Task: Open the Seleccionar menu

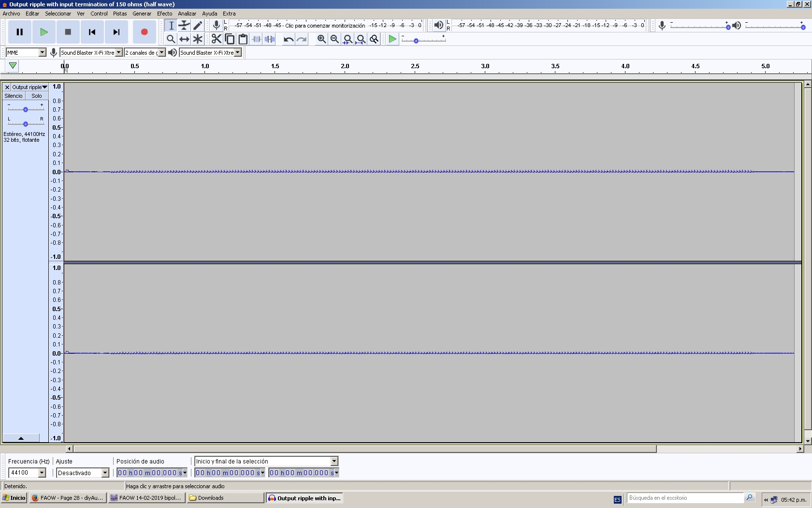Action: (x=58, y=14)
